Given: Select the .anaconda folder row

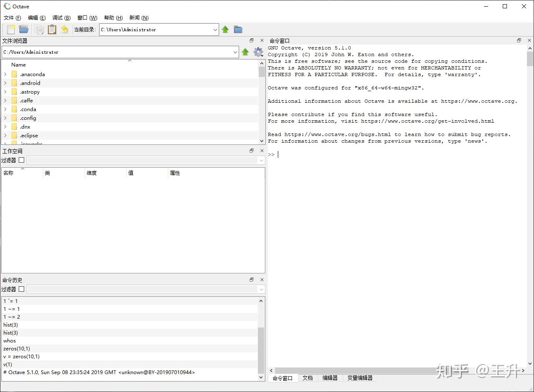Looking at the screenshot, I should click(130, 74).
